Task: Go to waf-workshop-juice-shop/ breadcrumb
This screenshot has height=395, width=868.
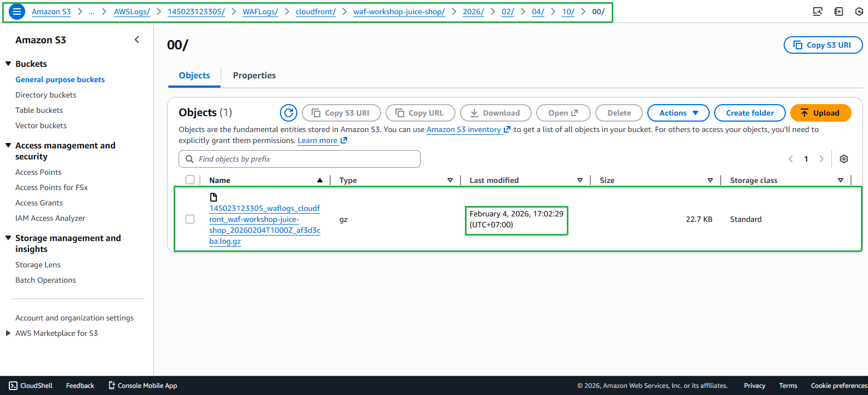Action: coord(399,12)
